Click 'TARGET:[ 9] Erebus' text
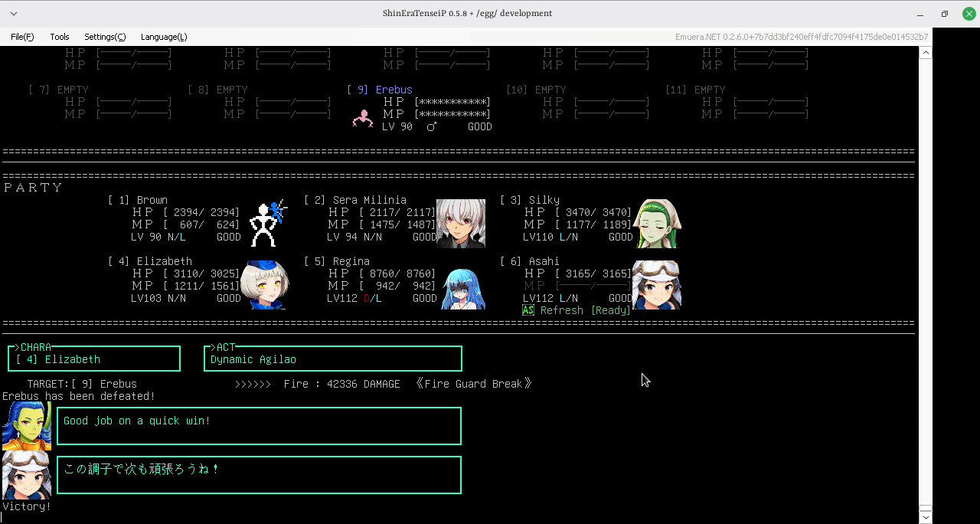980x524 pixels. 82,384
